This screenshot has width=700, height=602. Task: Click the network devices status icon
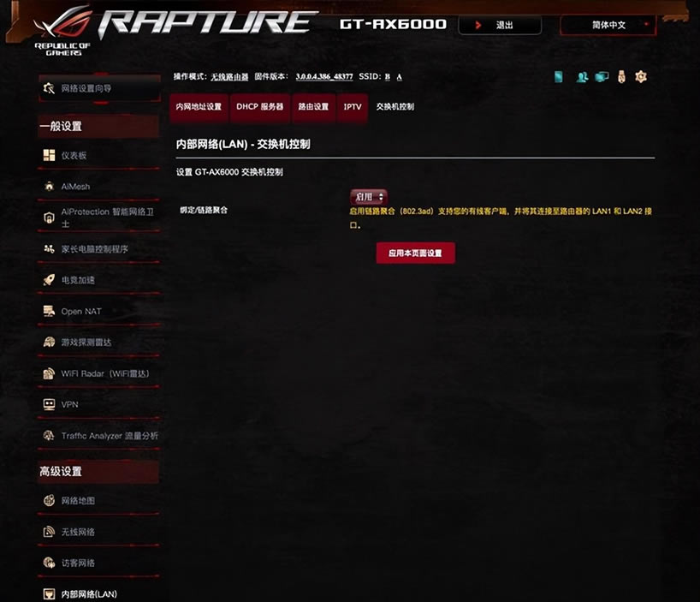click(602, 77)
